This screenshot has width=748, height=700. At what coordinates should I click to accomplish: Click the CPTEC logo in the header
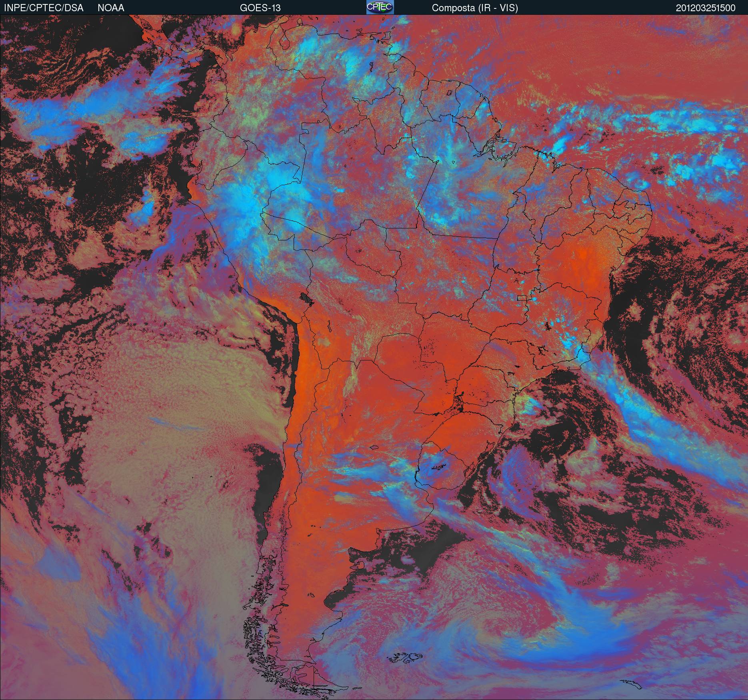[380, 7]
